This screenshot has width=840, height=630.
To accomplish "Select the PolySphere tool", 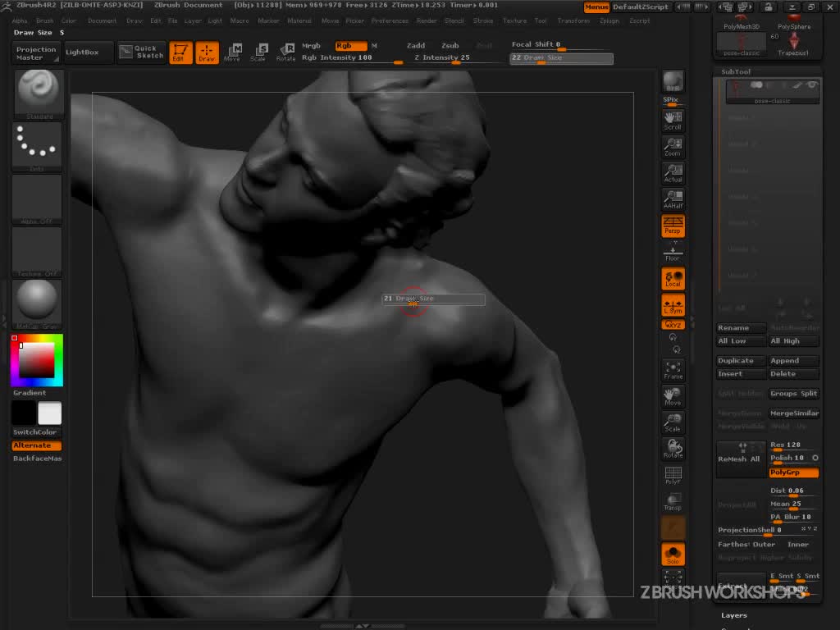I will pos(794,22).
